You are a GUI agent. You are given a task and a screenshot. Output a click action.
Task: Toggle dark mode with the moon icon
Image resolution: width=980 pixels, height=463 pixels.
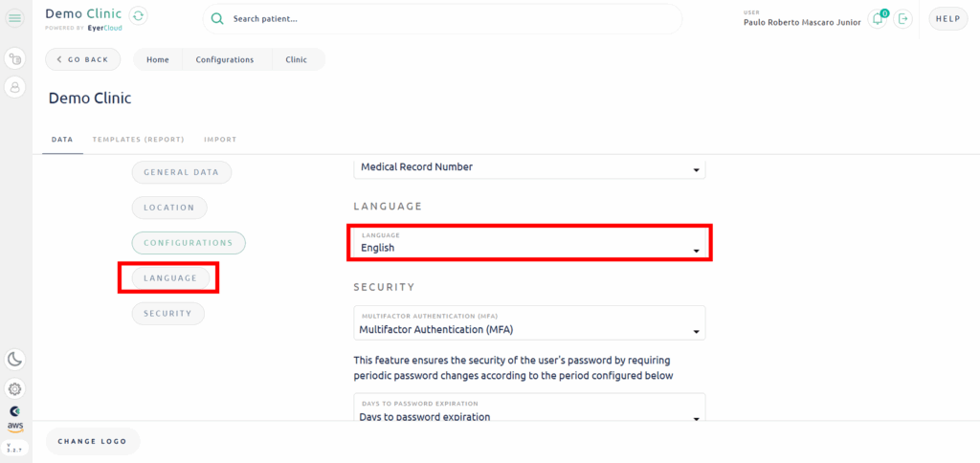[x=15, y=360]
